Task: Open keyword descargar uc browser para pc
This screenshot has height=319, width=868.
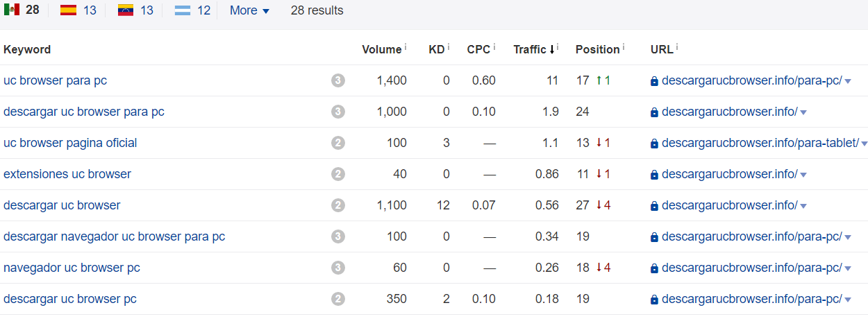Action: (x=84, y=112)
